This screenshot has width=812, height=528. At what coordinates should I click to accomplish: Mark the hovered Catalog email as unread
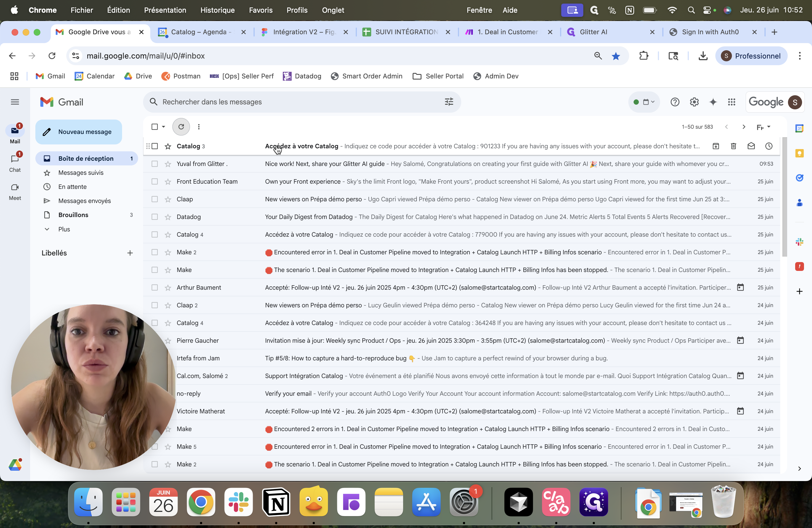point(751,146)
